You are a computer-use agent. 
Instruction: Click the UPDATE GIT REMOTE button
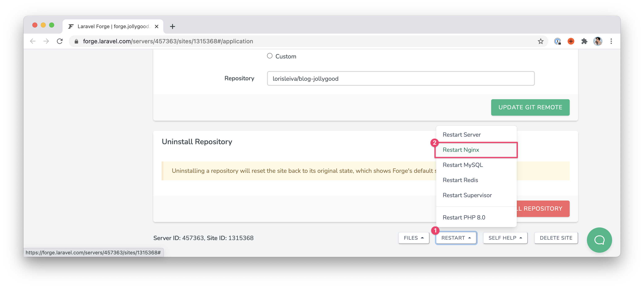pyautogui.click(x=530, y=107)
